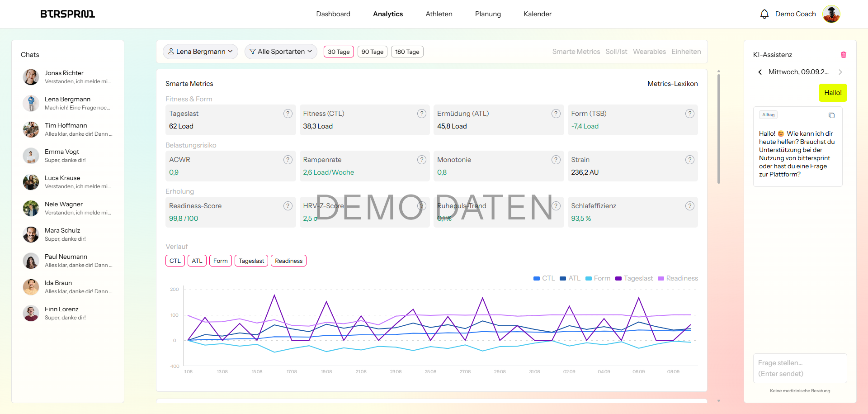The width and height of the screenshot is (868, 414).
Task: Open the Alle Sportarten filter dropdown
Action: (281, 52)
